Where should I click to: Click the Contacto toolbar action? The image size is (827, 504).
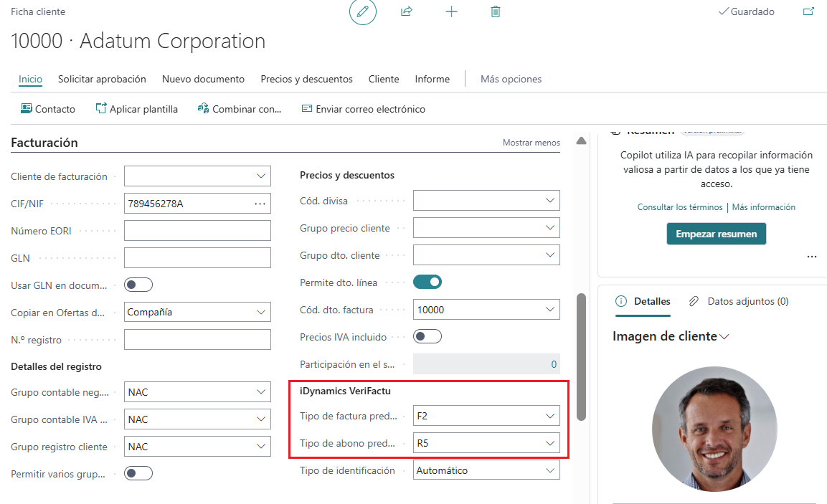(x=48, y=109)
